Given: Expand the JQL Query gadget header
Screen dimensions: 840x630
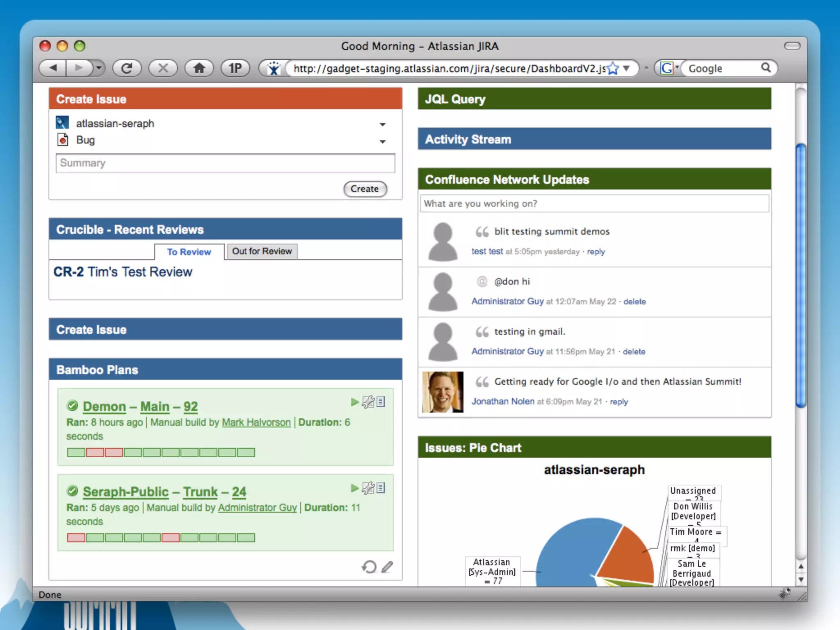Looking at the screenshot, I should pos(594,99).
